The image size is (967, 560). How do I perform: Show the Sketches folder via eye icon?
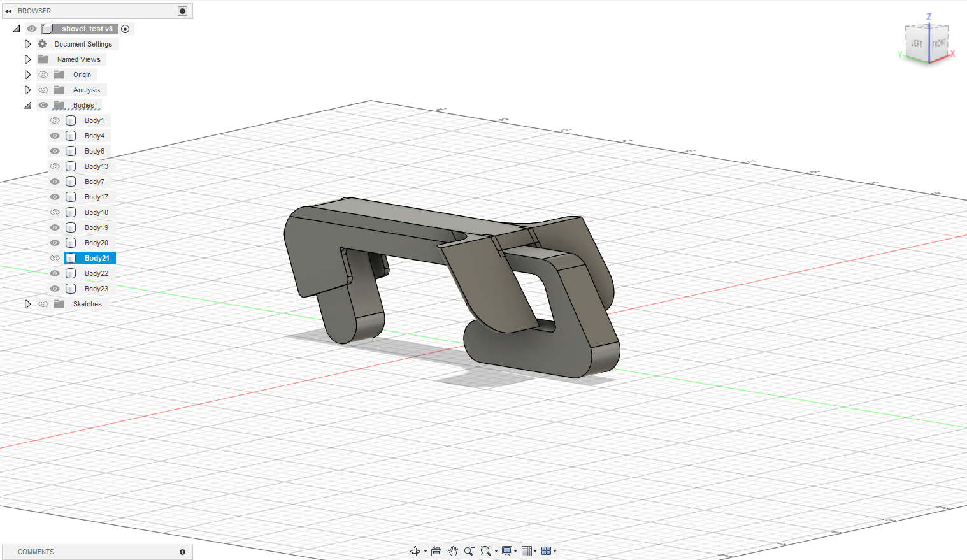43,304
